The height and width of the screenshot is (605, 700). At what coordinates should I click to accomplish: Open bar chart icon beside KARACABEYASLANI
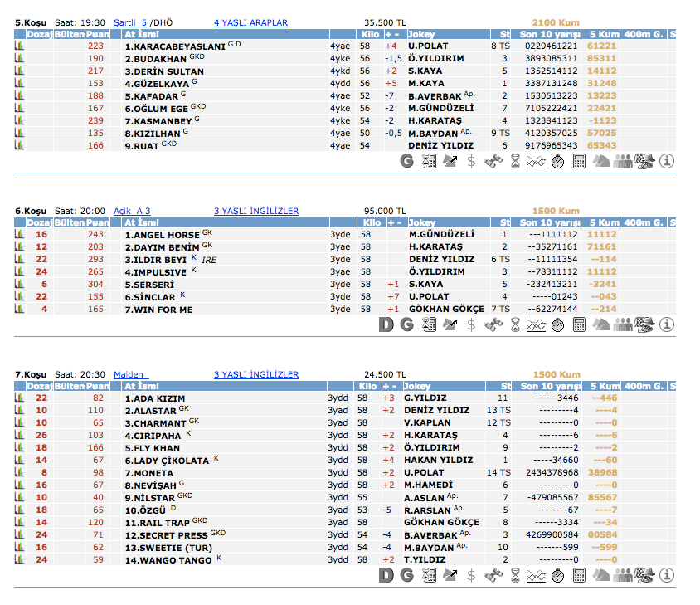point(19,47)
